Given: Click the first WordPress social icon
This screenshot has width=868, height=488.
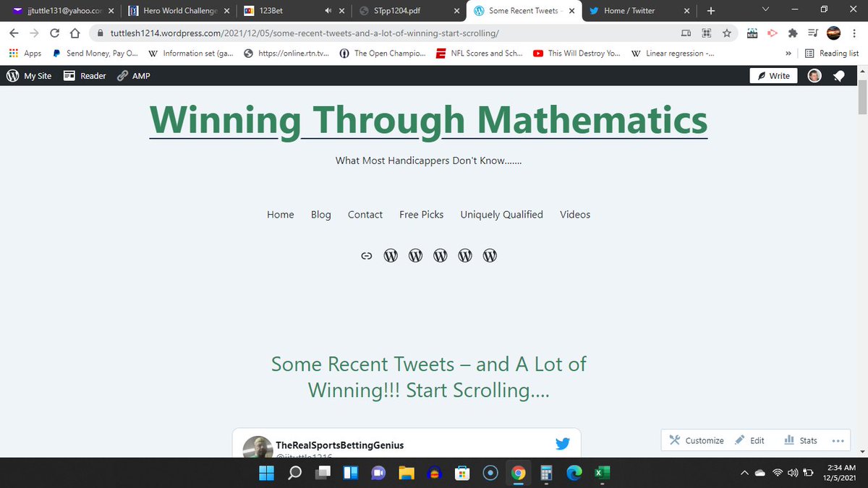Looking at the screenshot, I should coord(391,256).
